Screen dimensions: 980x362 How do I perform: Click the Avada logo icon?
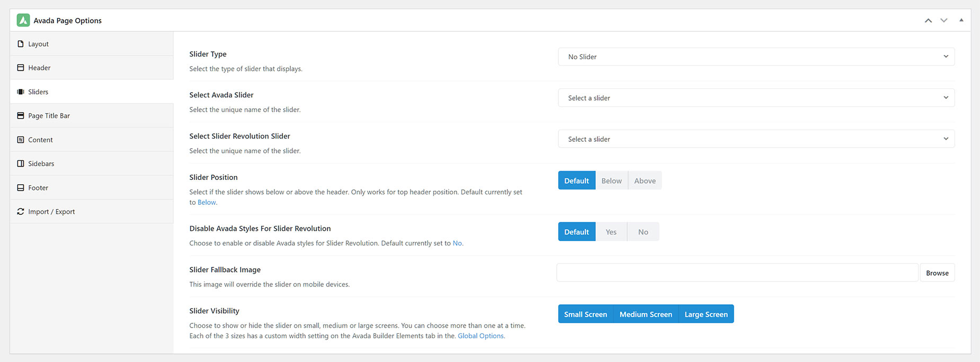pos(23,20)
